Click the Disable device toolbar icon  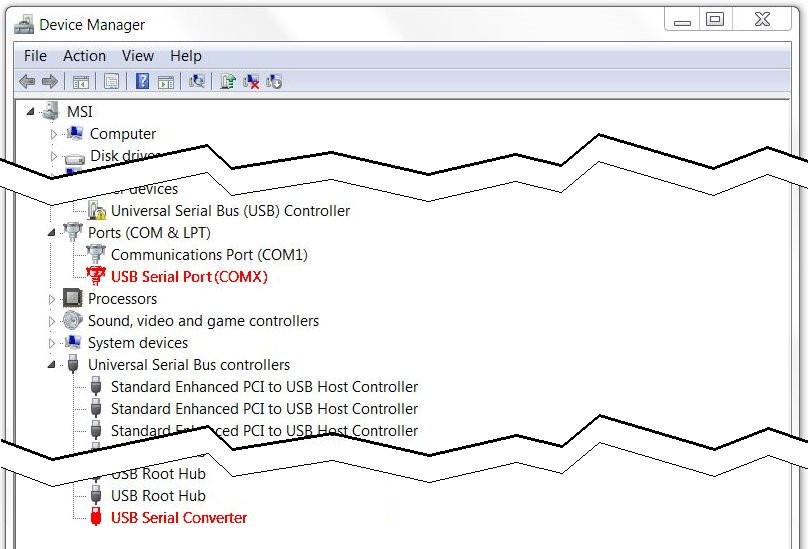tap(275, 82)
